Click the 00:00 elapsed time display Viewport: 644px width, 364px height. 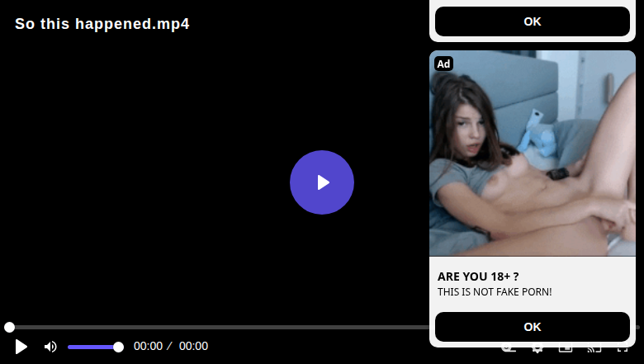point(148,347)
